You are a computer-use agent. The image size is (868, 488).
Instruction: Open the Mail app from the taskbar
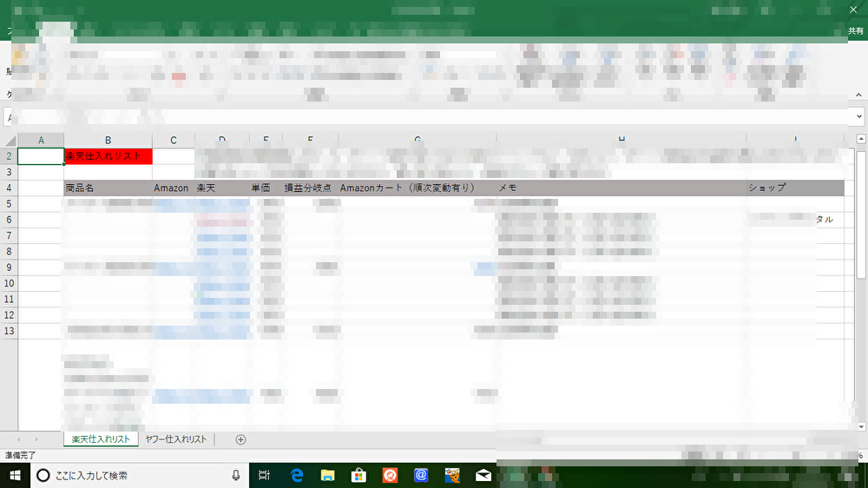tap(483, 475)
